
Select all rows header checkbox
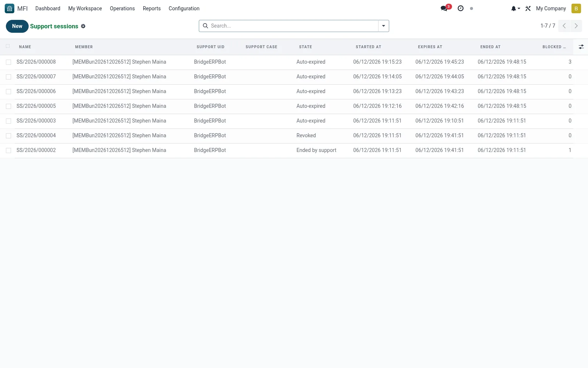click(x=8, y=46)
